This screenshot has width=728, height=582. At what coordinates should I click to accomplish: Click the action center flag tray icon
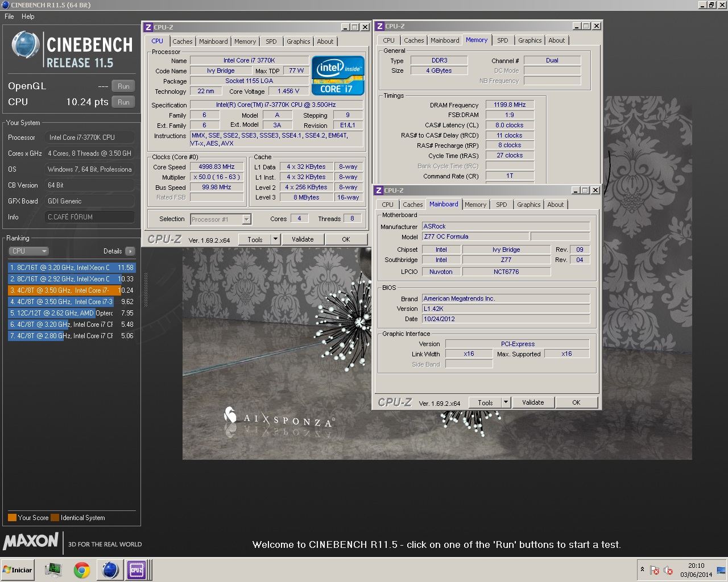[x=655, y=570]
